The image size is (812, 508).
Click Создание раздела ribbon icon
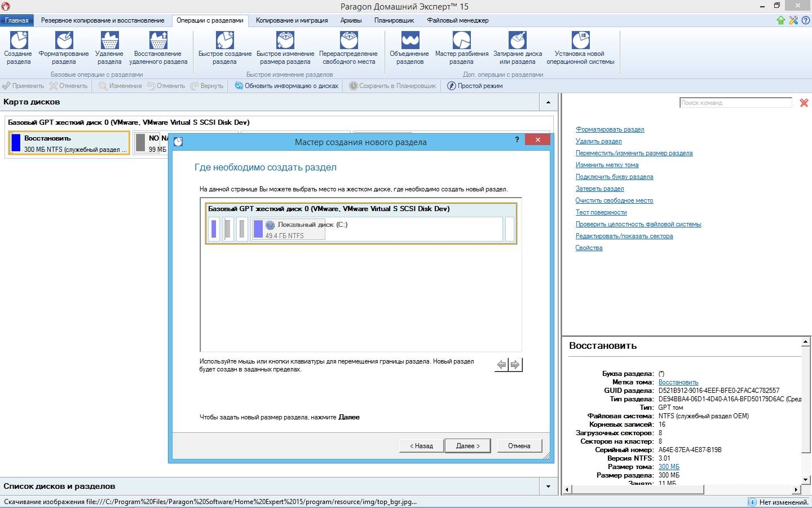coord(19,41)
